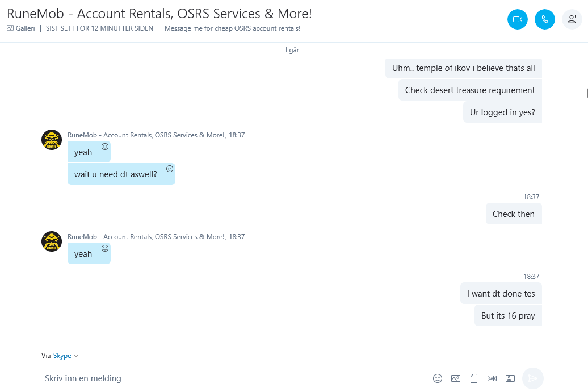Attach an image to the message
The image size is (588, 392).
point(456,378)
